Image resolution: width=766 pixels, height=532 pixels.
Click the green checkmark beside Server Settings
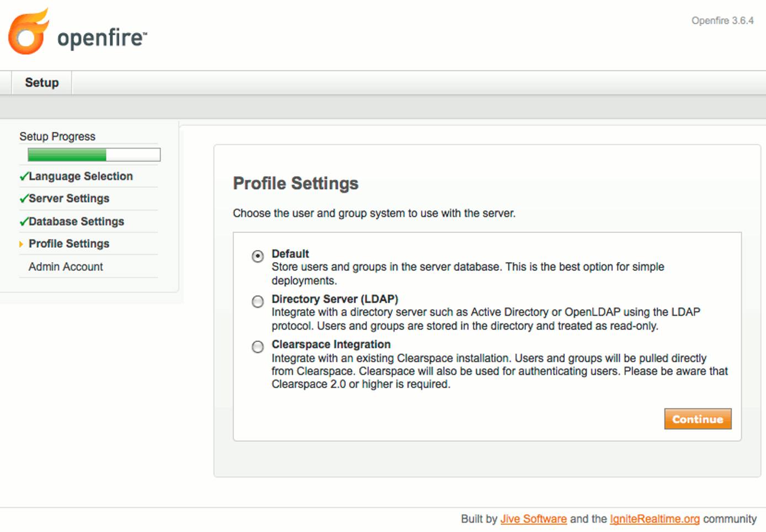23,198
